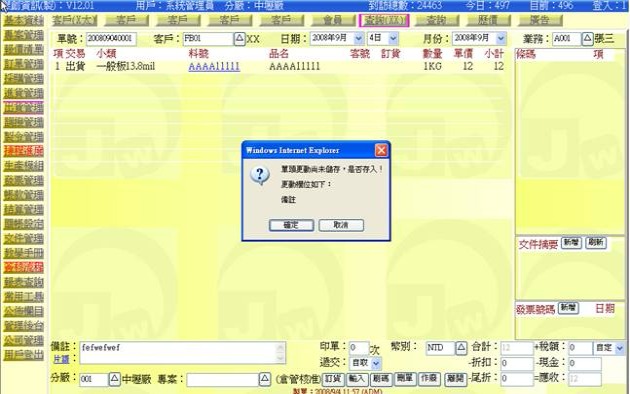Click the question mark icon in dialog
The width and height of the screenshot is (630, 394).
click(260, 176)
